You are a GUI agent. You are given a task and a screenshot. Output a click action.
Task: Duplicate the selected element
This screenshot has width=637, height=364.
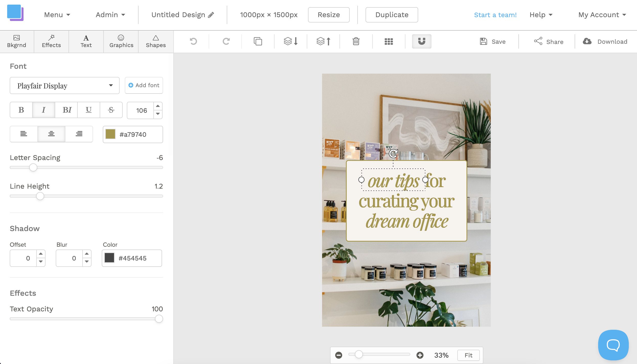click(258, 41)
